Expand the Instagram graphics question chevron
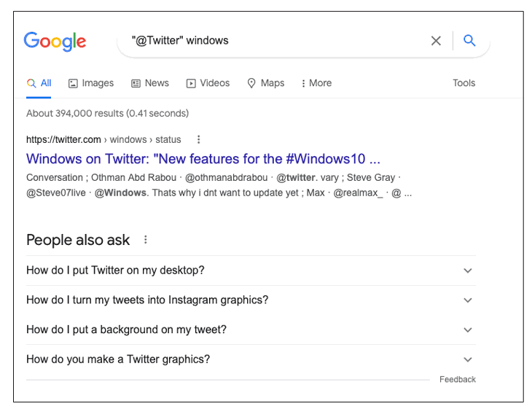The image size is (532, 412). click(468, 300)
